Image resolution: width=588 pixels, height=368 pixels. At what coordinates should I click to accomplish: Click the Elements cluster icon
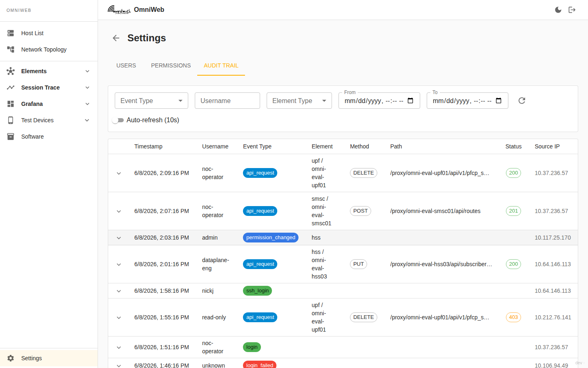[x=11, y=71]
